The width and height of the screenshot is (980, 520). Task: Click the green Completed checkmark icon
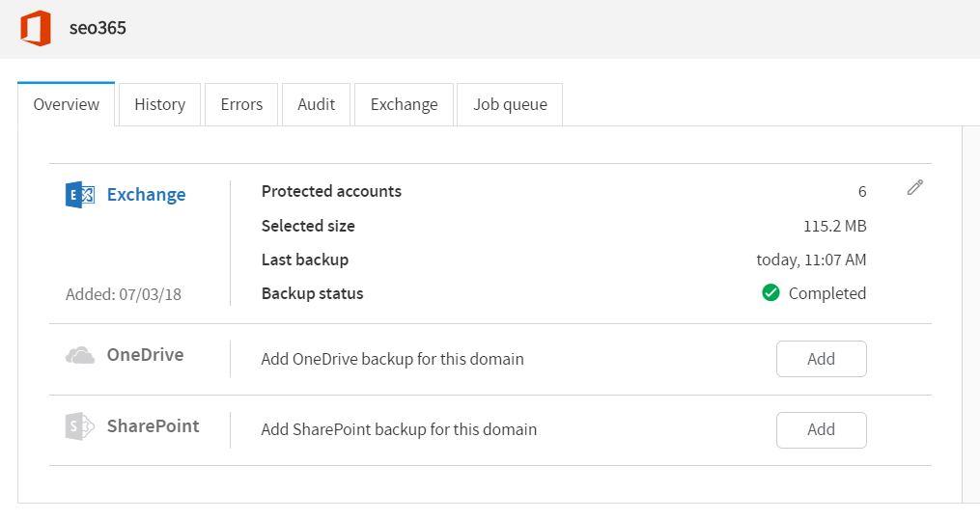click(x=770, y=292)
